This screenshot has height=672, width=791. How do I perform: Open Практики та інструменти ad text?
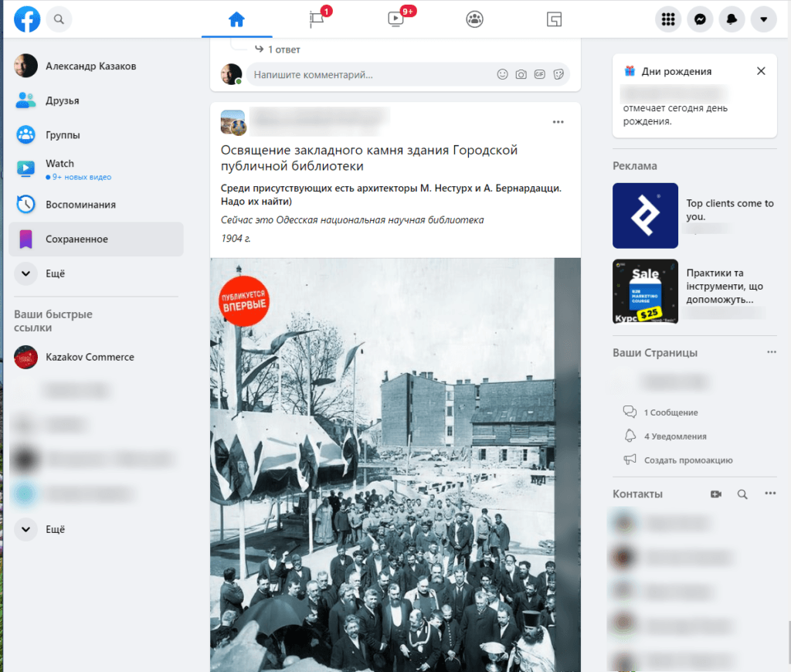pos(725,286)
